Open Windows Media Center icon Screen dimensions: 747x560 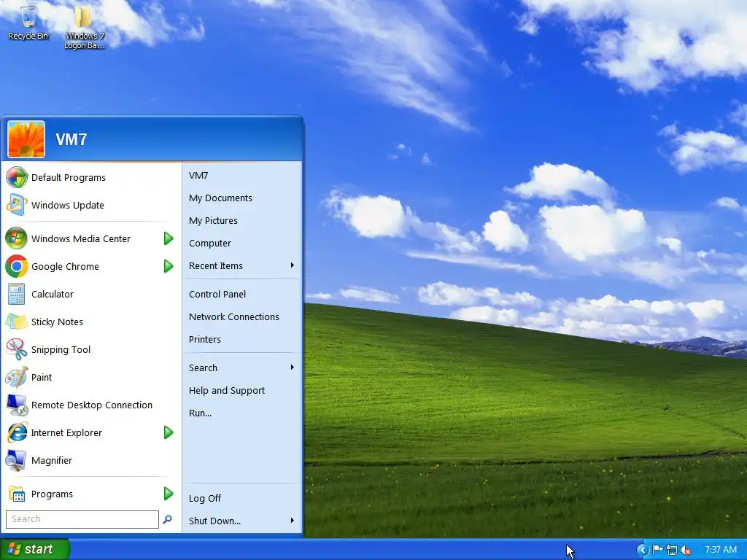17,238
